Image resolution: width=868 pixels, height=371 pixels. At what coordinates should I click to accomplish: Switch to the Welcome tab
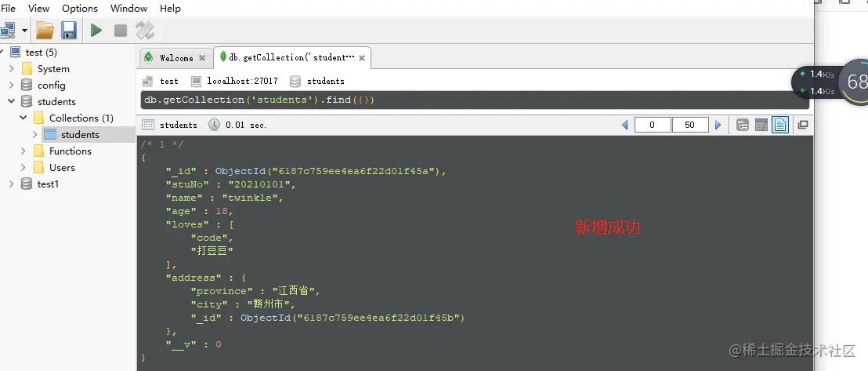[x=176, y=58]
